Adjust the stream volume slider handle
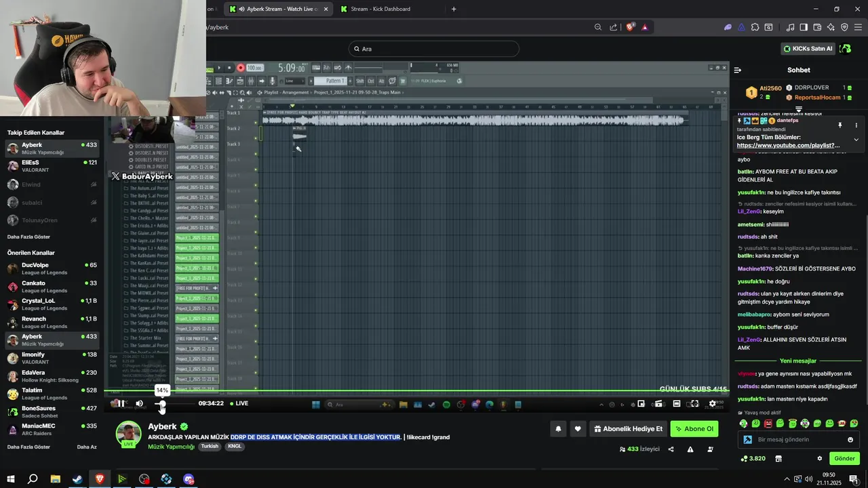This screenshot has width=868, height=488. pos(162,404)
